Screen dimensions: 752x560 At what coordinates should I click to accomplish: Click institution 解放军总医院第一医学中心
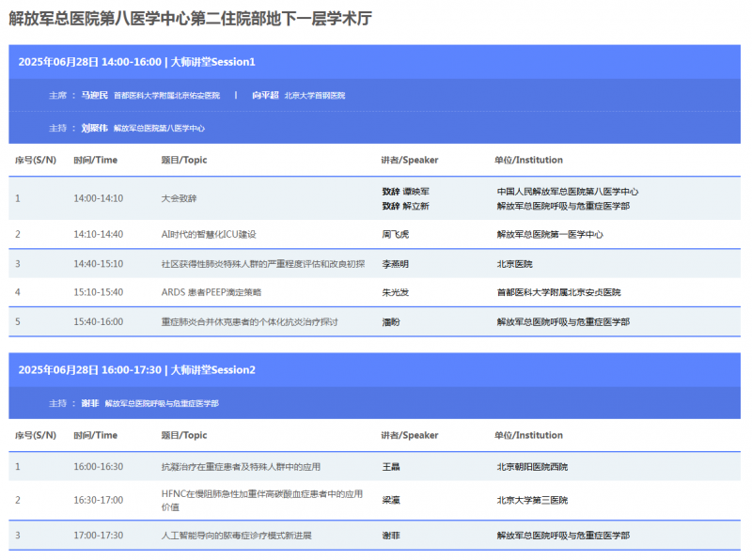(550, 235)
